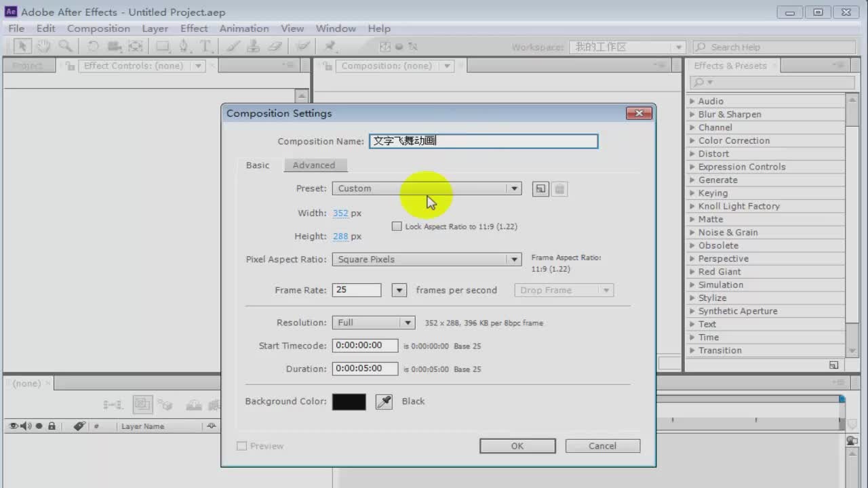Toggle the live update button in timeline
Screen dimensions: 868x488
coord(142,405)
